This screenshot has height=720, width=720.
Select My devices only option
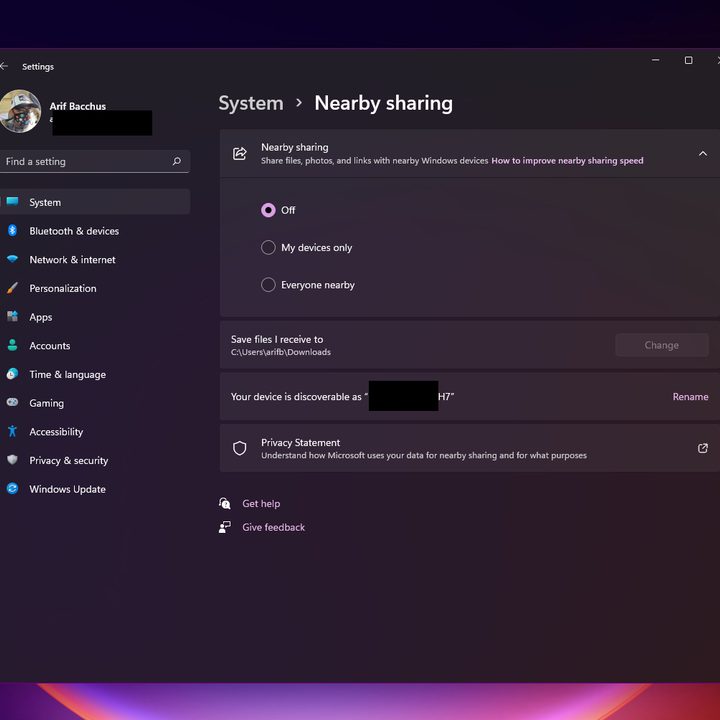pyautogui.click(x=268, y=248)
